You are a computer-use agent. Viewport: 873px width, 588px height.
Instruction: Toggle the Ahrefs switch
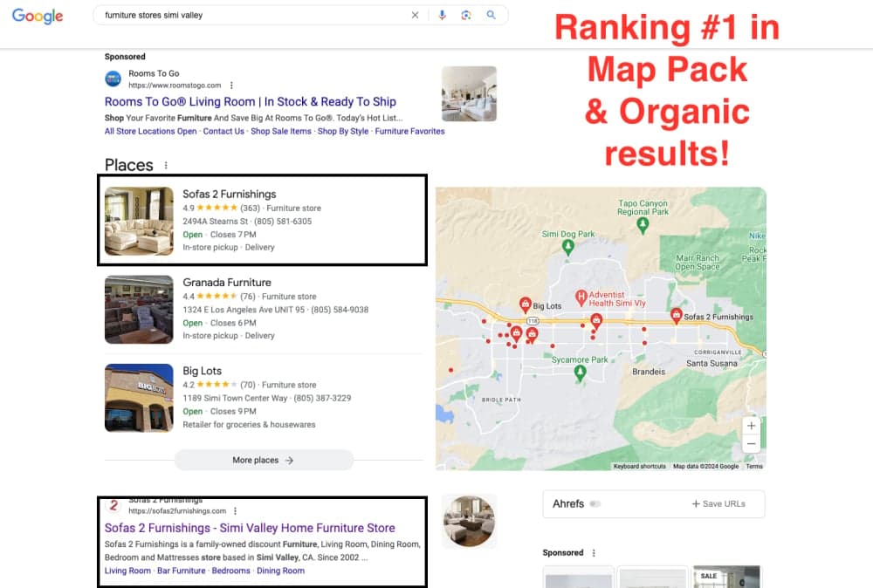tap(596, 504)
